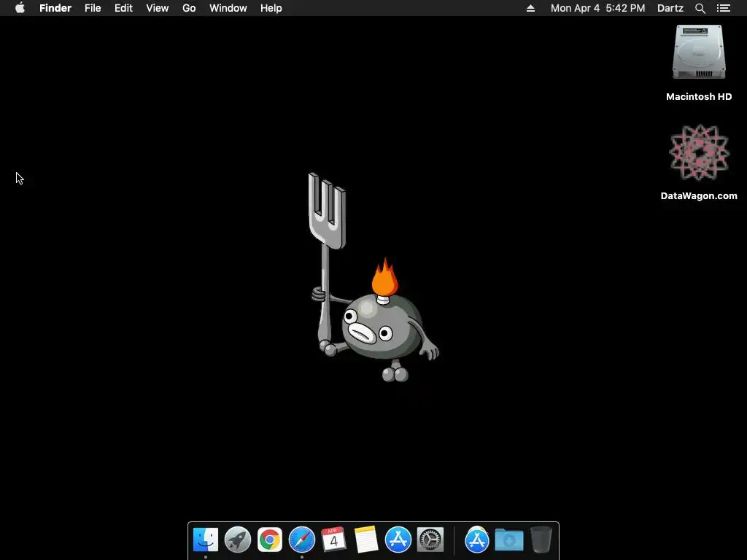Open the Window menu
The width and height of the screenshot is (747, 560).
point(228,8)
